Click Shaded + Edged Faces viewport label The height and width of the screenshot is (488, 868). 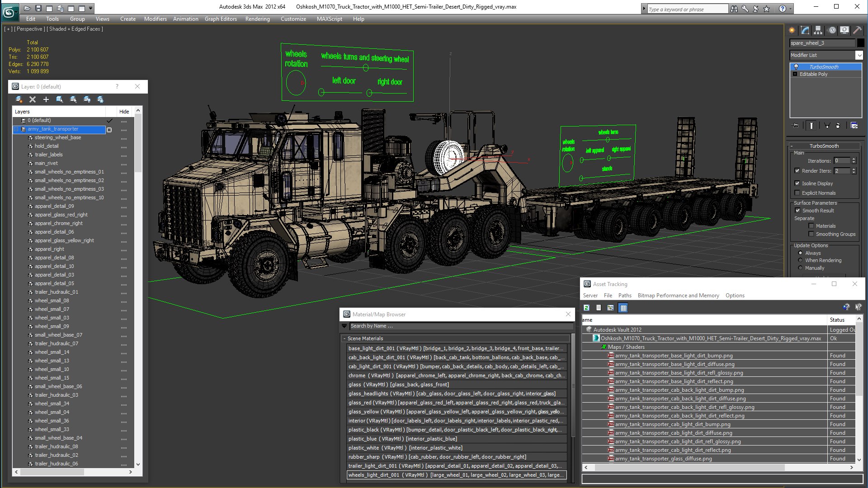tap(75, 29)
